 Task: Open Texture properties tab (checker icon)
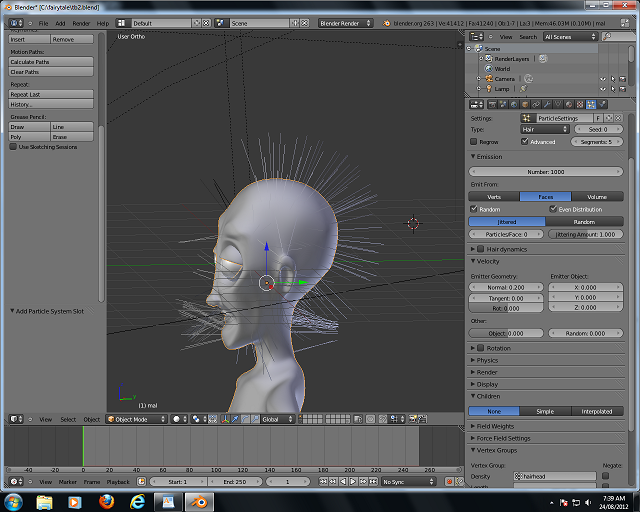(x=580, y=105)
